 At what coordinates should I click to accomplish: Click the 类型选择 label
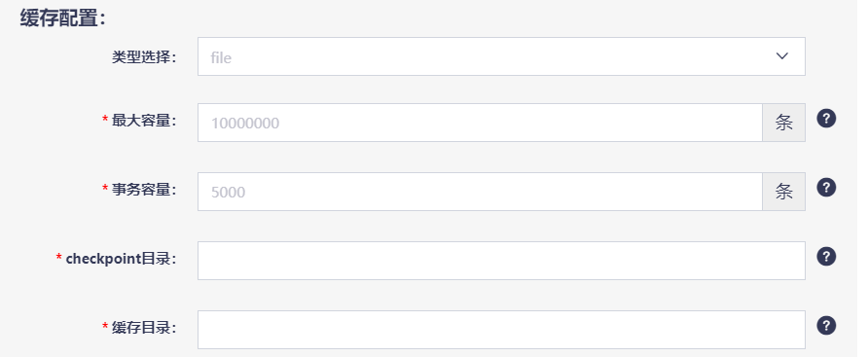coord(144,57)
